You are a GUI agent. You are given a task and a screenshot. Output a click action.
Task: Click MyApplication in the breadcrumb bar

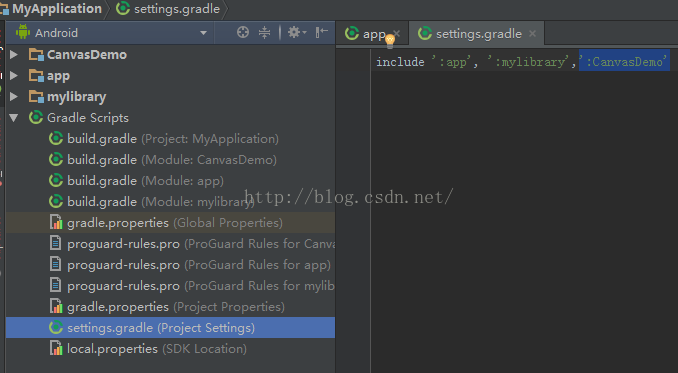click(x=57, y=9)
